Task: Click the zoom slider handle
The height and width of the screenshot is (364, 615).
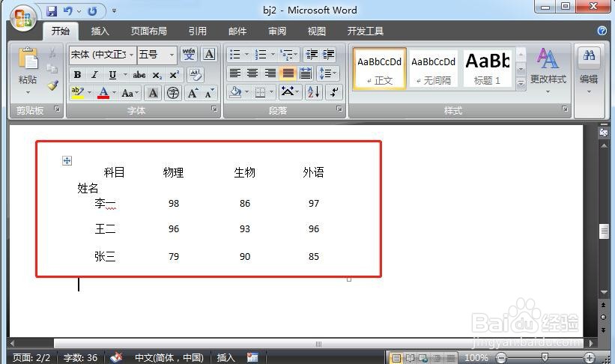Action: 545,357
